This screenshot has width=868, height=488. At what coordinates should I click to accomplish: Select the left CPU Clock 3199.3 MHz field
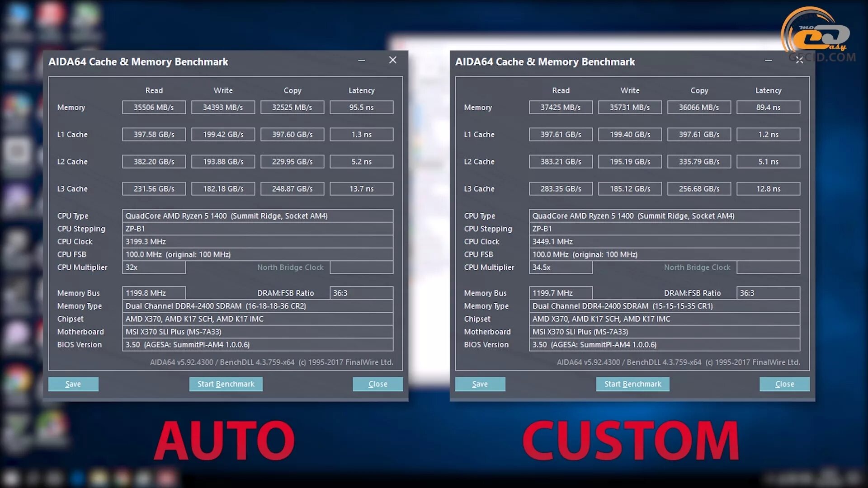[257, 241]
